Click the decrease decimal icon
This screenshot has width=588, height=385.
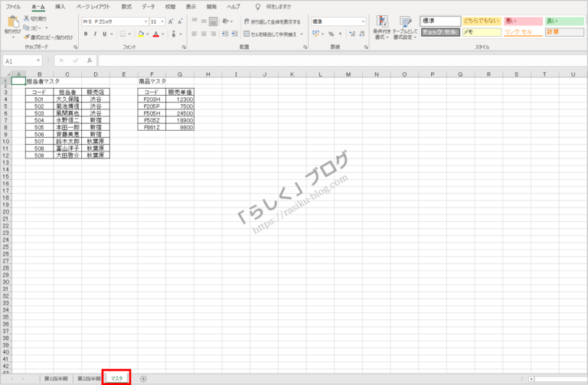coord(362,34)
